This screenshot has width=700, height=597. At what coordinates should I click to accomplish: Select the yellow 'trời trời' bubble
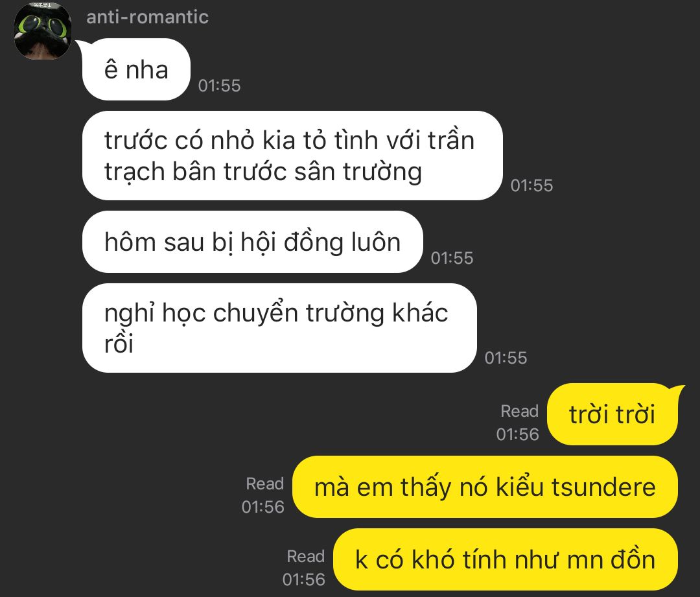[x=612, y=414]
